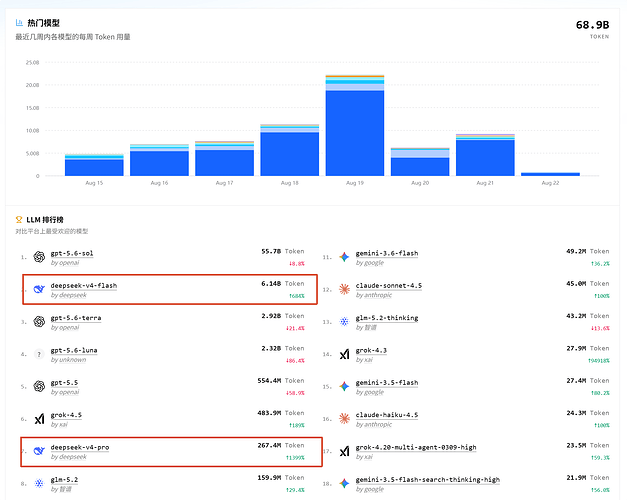Screen dimensions: 627x500
Task: Click the small Aug 22 bar in the chart
Action: 551,174
